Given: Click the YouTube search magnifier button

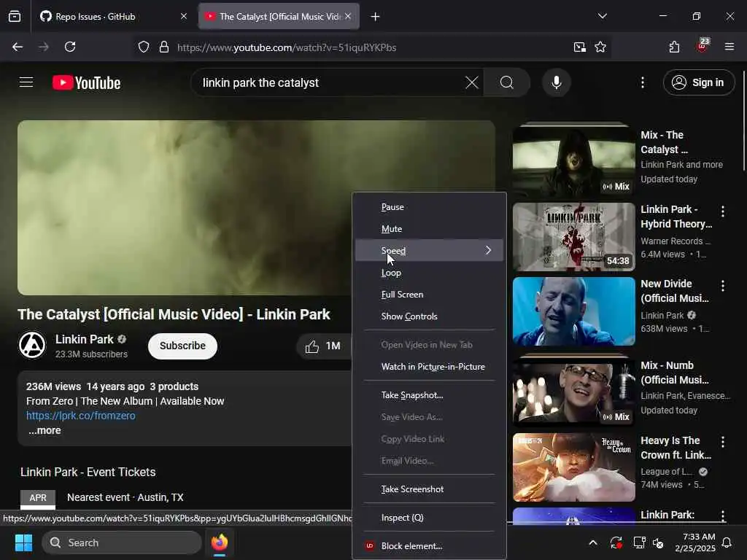Looking at the screenshot, I should point(507,82).
